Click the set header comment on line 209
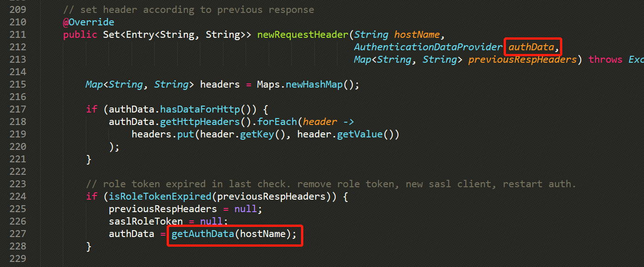Screen dimensions: 644x267 (188, 10)
